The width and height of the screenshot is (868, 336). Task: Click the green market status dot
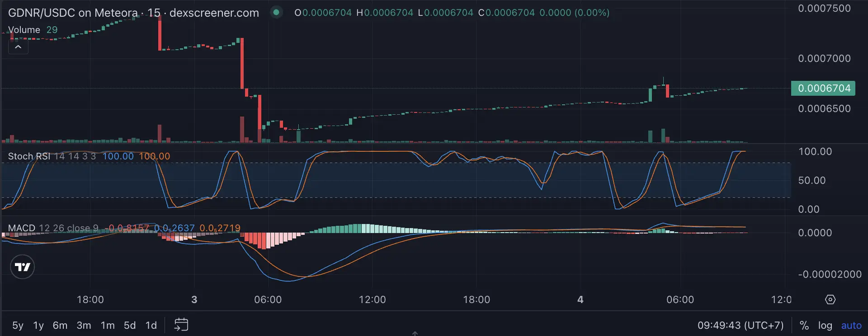coord(276,13)
